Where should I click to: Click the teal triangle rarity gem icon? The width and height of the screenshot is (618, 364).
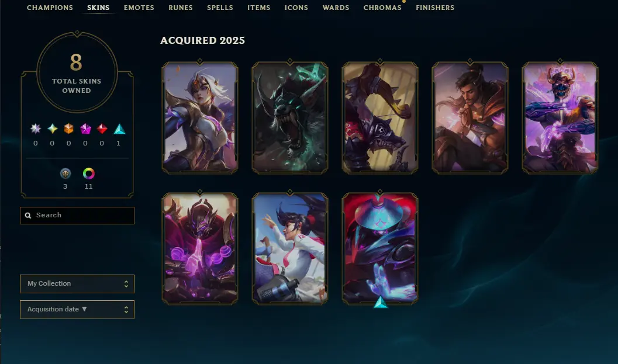pyautogui.click(x=119, y=129)
